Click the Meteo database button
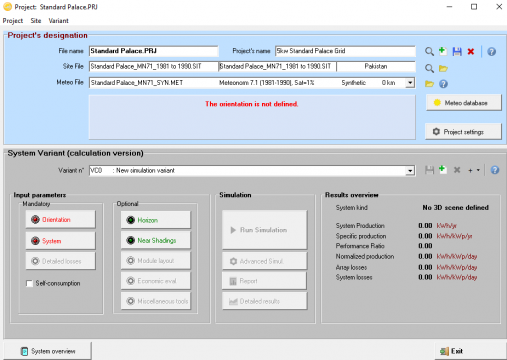 pyautogui.click(x=464, y=103)
